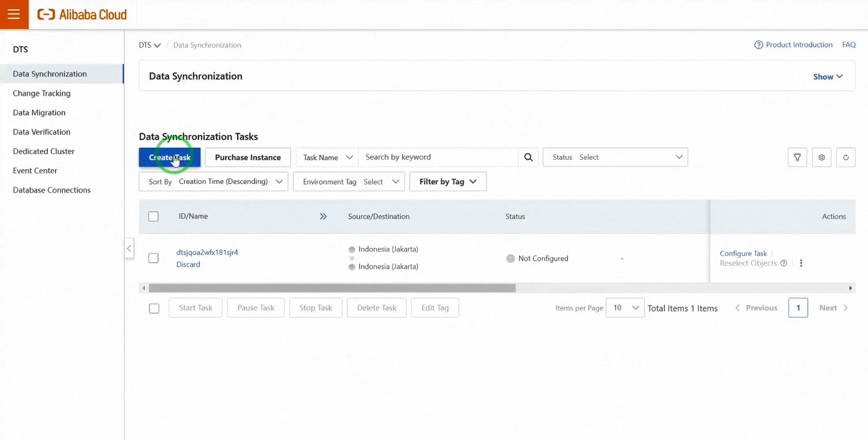The height and width of the screenshot is (440, 868).
Task: Click the Alibaba Cloud logo
Action: 82,14
